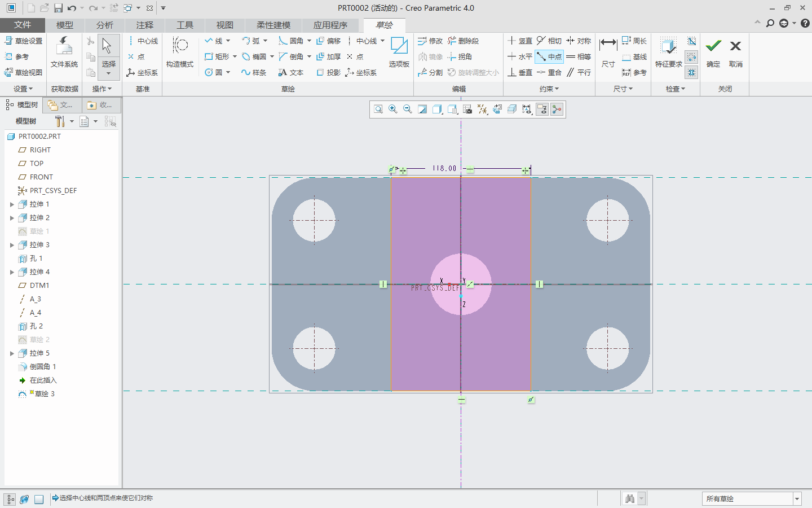Select the 文本 text sketch tool
Viewport: 812px width, 508px height.
tap(291, 72)
